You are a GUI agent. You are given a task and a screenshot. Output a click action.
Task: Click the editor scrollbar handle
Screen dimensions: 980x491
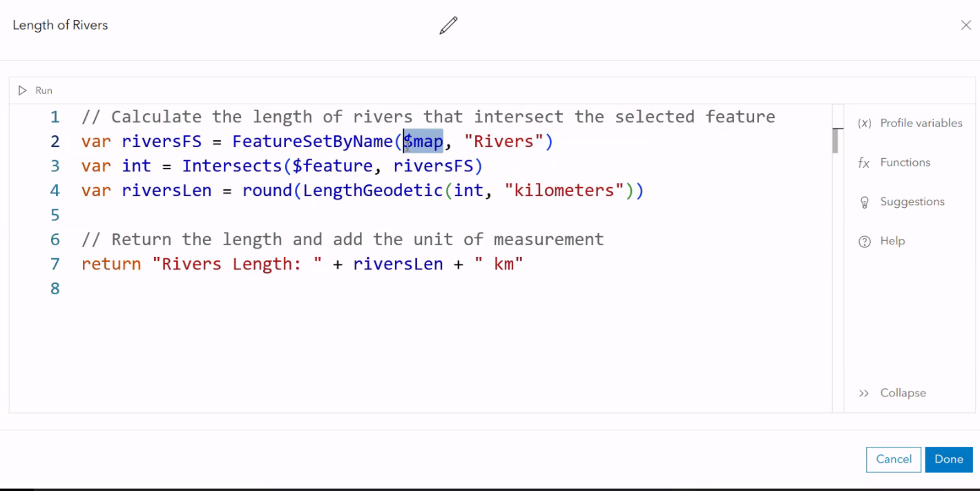pos(834,140)
